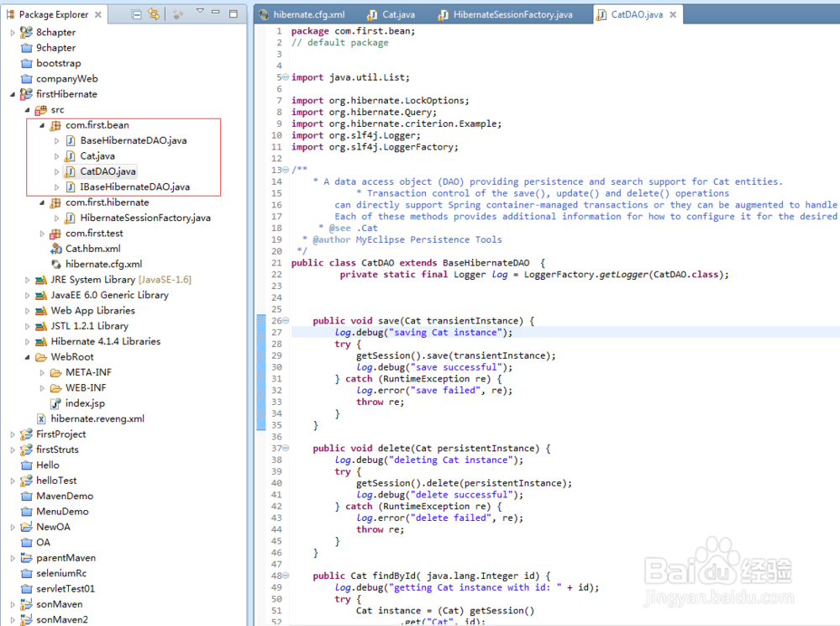Select the MavenDemo project
This screenshot has width=840, height=626.
(x=65, y=497)
